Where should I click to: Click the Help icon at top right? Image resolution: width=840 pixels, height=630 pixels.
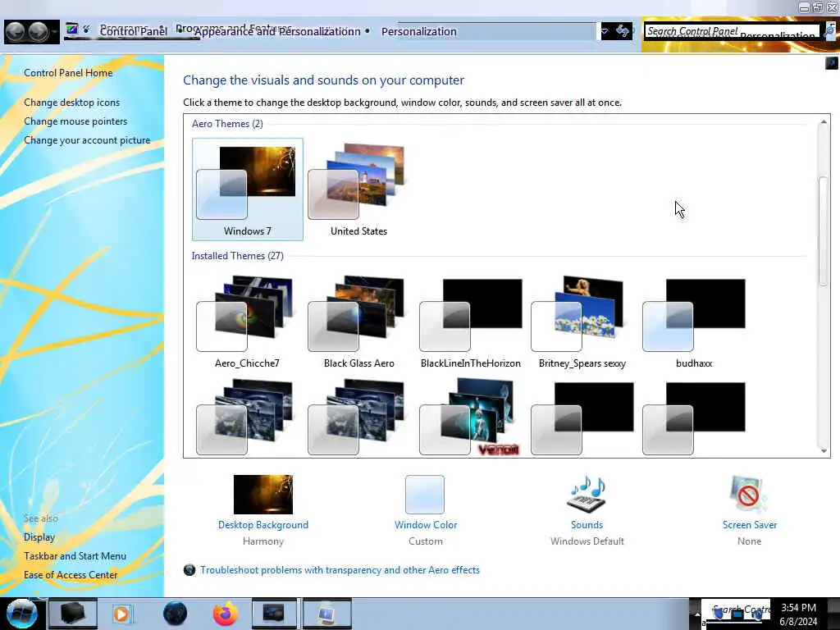coord(832,63)
